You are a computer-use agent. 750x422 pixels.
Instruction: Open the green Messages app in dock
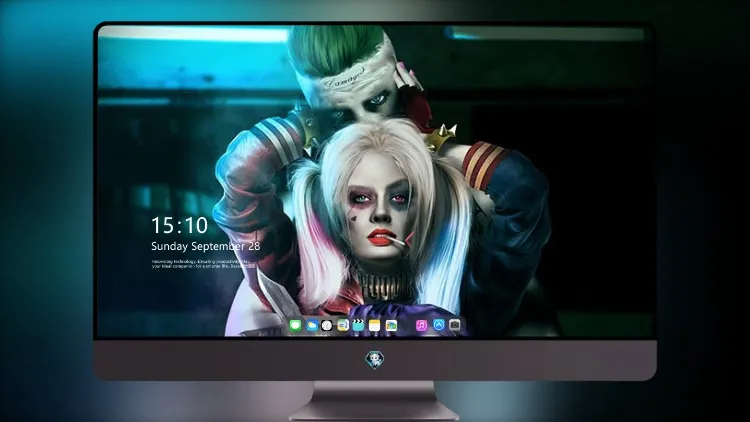tap(296, 326)
